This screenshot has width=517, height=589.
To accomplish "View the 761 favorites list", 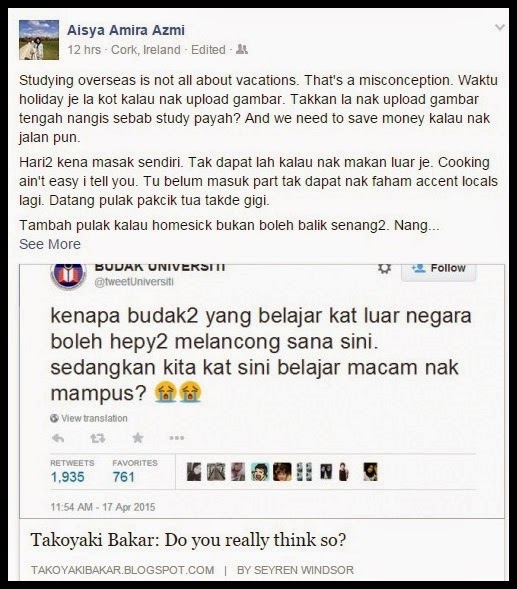I will coord(135,472).
